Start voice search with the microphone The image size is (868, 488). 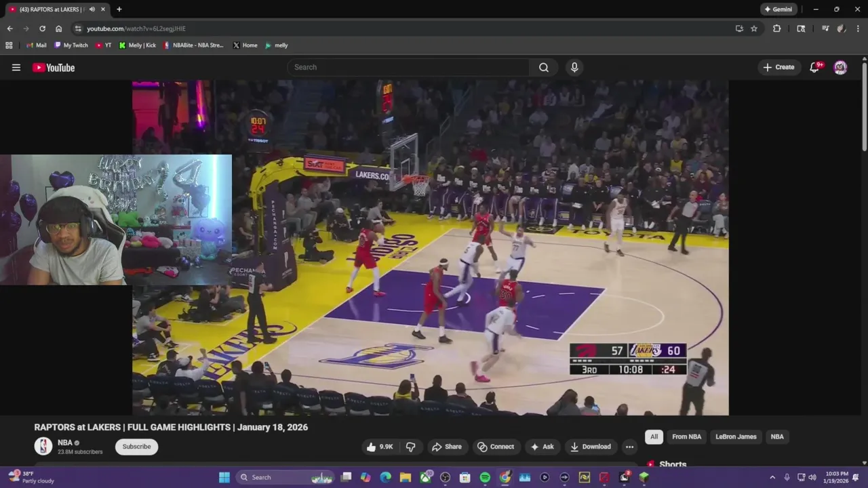coord(574,67)
